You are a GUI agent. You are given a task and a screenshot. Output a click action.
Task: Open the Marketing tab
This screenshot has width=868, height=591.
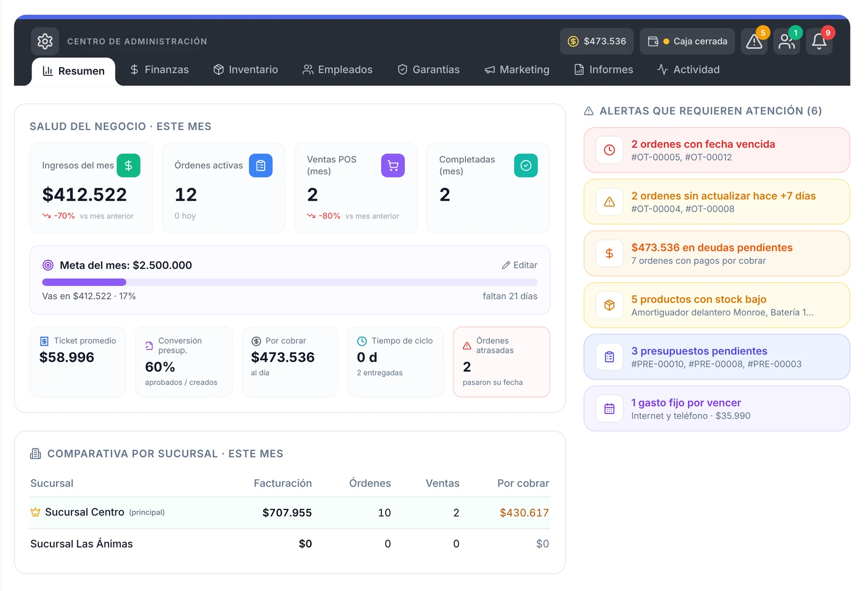(517, 69)
